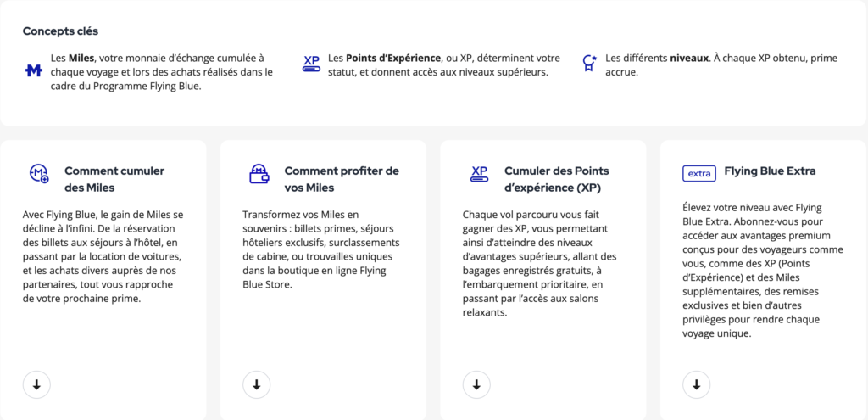Click the 'extra' badge icon
The width and height of the screenshot is (868, 420).
point(698,173)
